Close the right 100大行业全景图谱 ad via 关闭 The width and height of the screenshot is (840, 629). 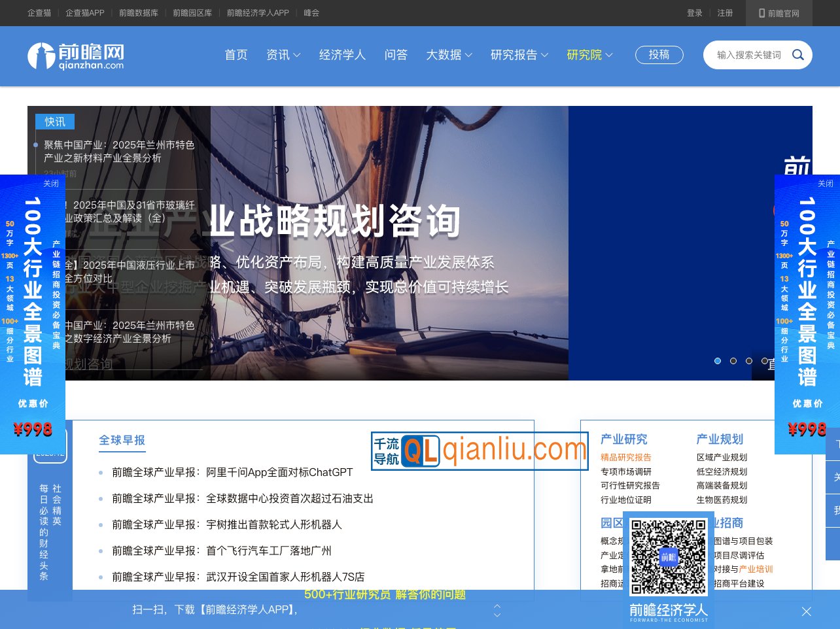(826, 184)
